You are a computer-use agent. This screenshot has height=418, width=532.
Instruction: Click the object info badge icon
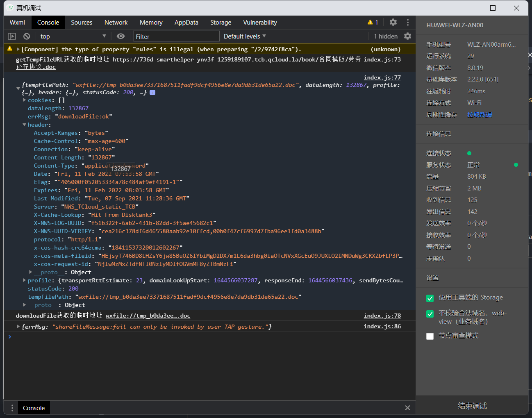click(x=152, y=93)
